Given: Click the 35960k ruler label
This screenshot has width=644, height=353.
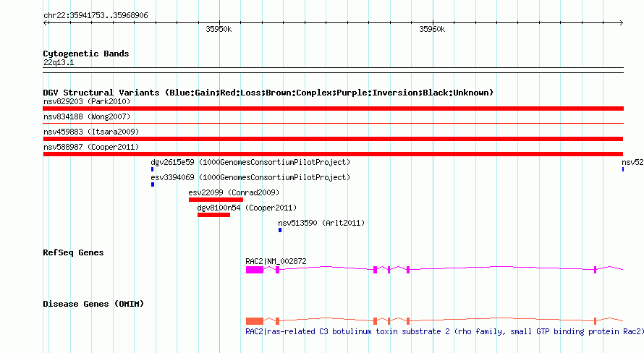Looking at the screenshot, I should coord(432,29).
